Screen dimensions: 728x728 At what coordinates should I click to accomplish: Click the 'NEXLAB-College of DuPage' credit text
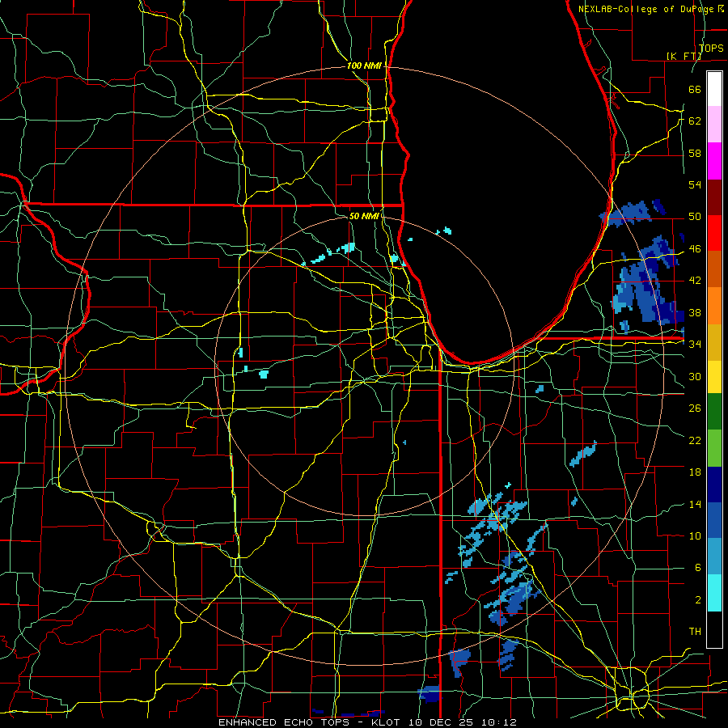tap(645, 9)
